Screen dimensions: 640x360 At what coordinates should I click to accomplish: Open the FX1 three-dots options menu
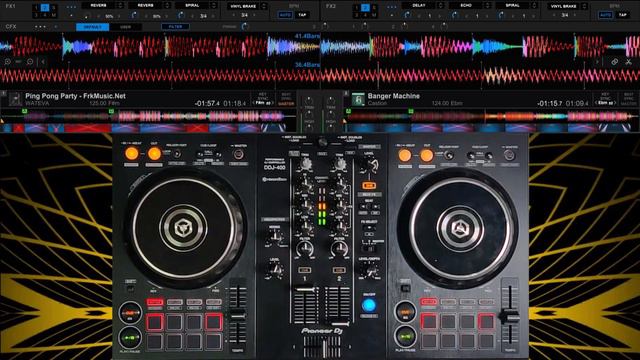pyautogui.click(x=71, y=7)
